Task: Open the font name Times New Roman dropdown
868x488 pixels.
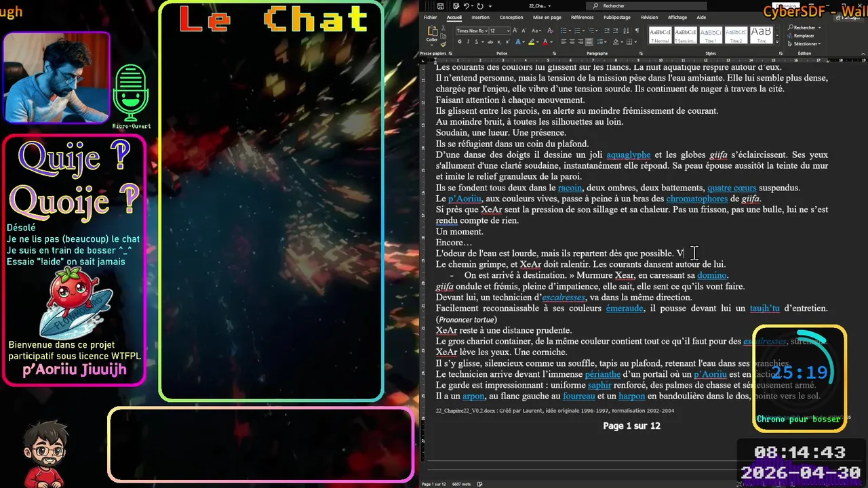Action: (486, 30)
